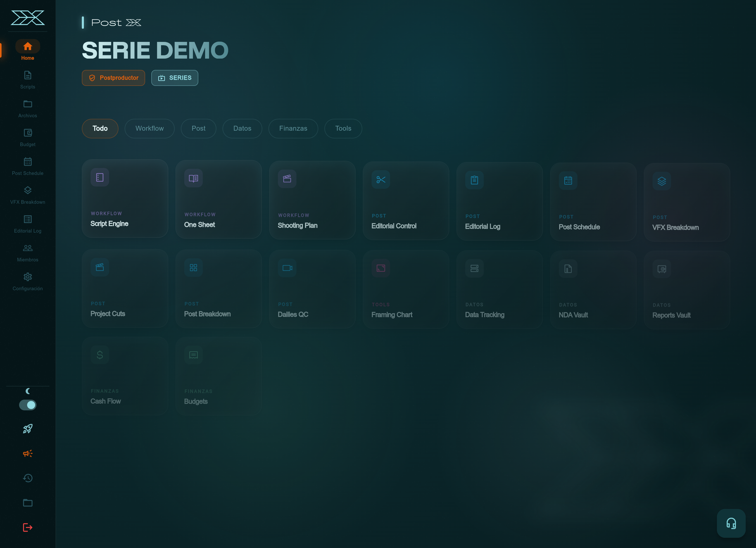
Task: Click the Budget wallet sidebar icon
Action: coord(28,137)
